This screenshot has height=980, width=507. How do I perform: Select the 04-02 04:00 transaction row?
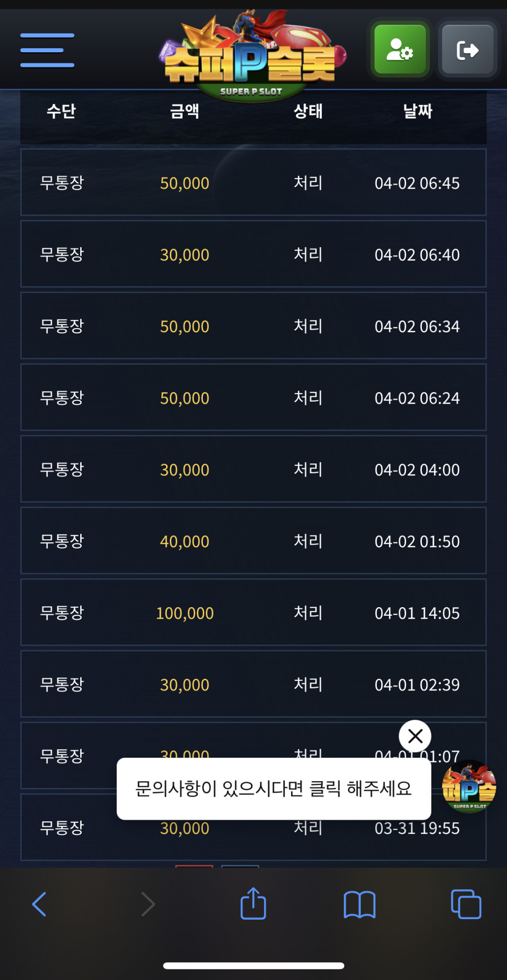(253, 469)
